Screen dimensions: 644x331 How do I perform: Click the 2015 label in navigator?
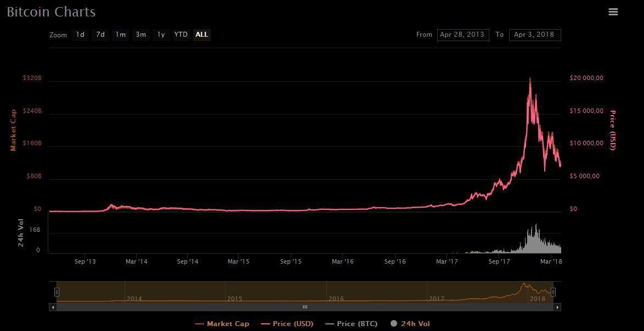click(x=235, y=299)
